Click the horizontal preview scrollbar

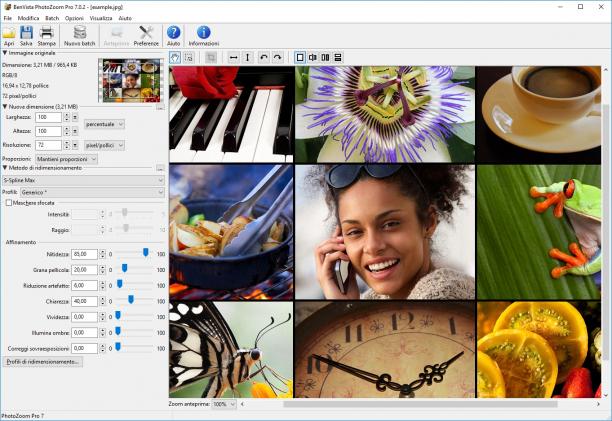pyautogui.click(x=420, y=404)
